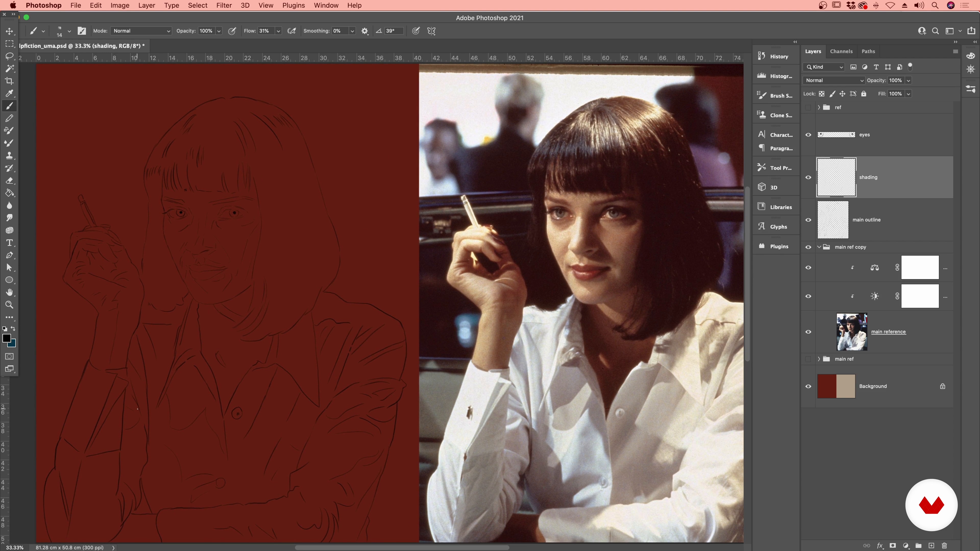This screenshot has width=980, height=551.
Task: Open the layer blend mode dropdown
Action: (834, 80)
